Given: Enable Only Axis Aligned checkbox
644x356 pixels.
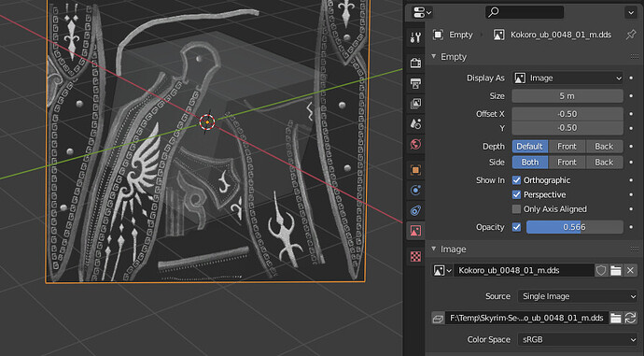Looking at the screenshot, I should (517, 208).
